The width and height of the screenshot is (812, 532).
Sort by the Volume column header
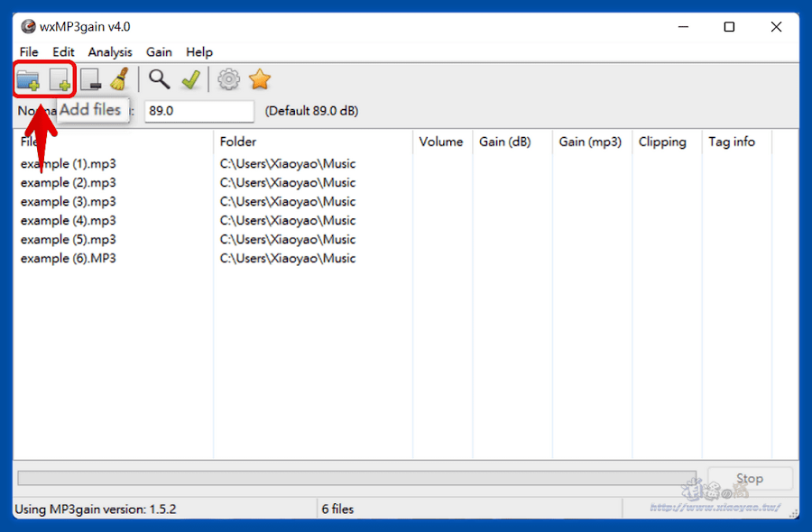pyautogui.click(x=442, y=142)
